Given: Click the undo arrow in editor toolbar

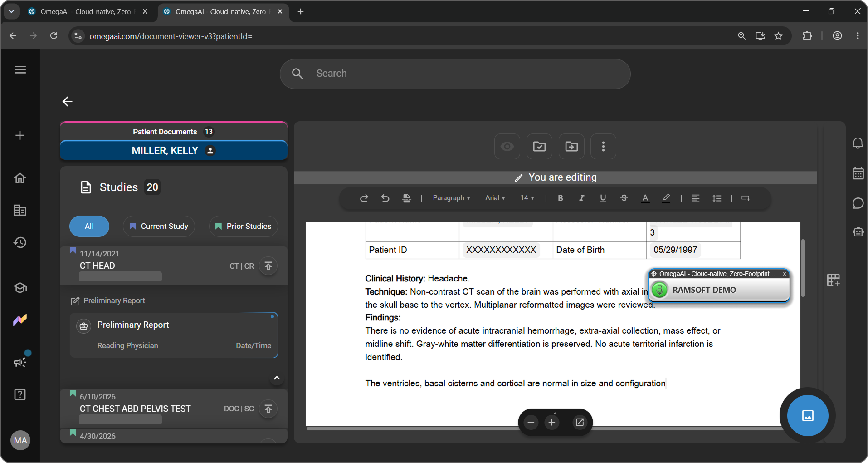Looking at the screenshot, I should point(385,198).
